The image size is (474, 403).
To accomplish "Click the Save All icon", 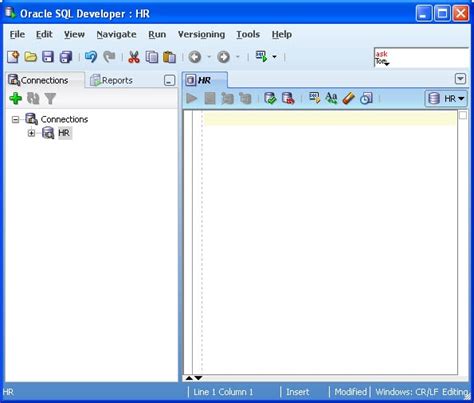I will [x=66, y=57].
